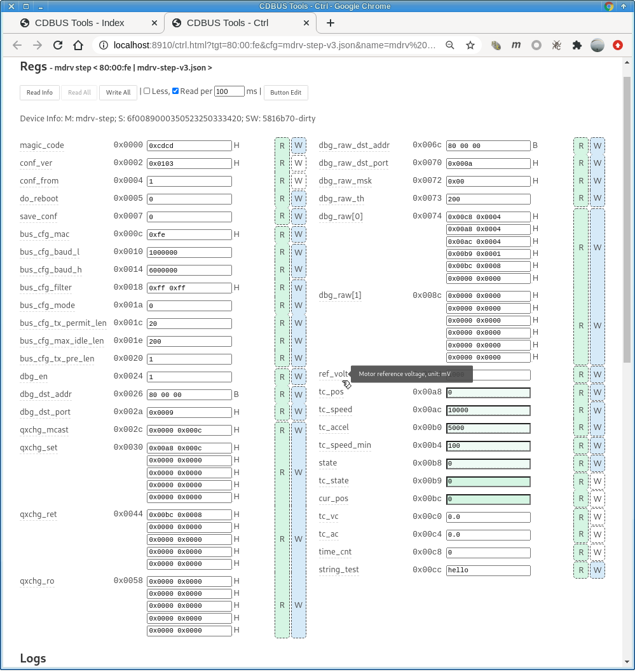The width and height of the screenshot is (635, 672).
Task: Click the Read Info button
Action: point(39,93)
